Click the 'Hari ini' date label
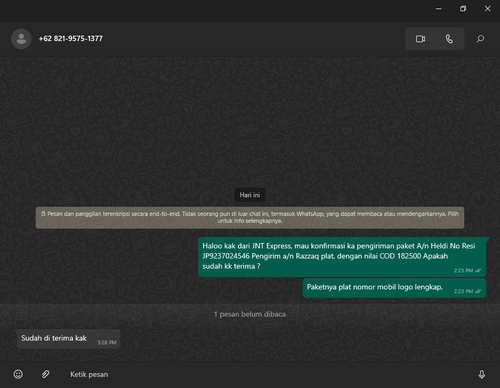500x388 pixels. click(x=250, y=195)
